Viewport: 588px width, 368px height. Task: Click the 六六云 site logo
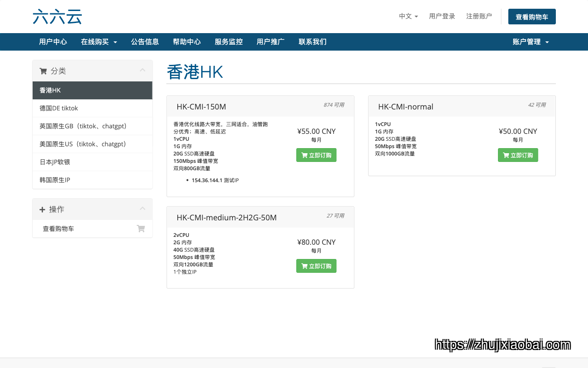pyautogui.click(x=57, y=17)
